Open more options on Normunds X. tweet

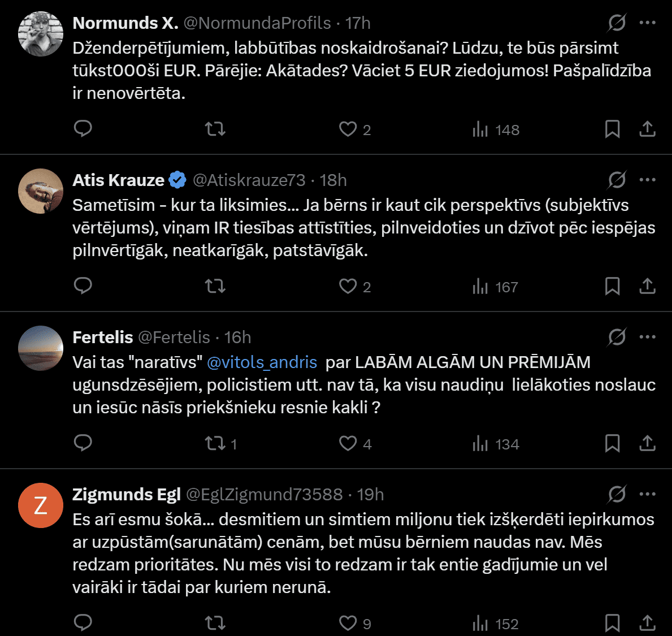click(647, 23)
